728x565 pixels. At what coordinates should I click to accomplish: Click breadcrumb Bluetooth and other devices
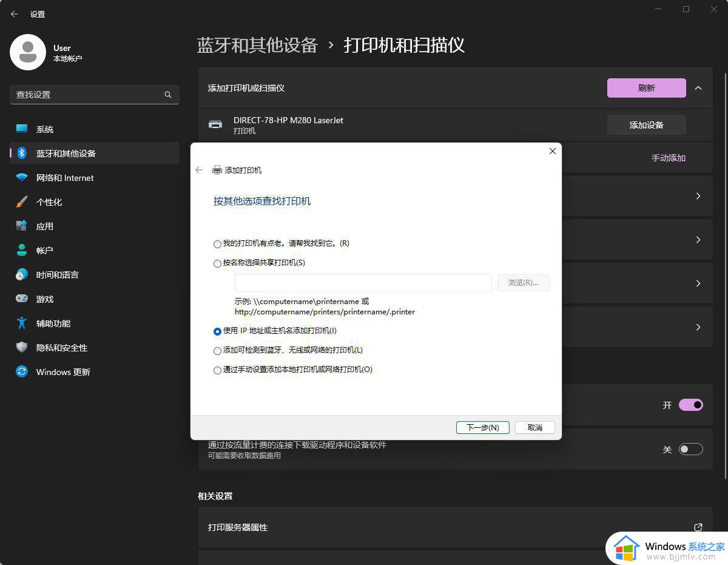(x=257, y=45)
